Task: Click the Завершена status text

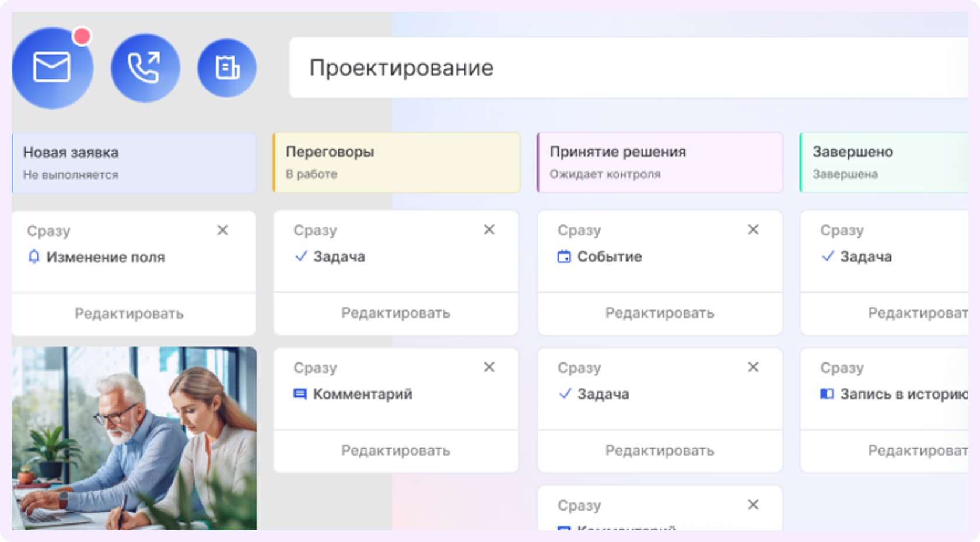Action: 845,174
